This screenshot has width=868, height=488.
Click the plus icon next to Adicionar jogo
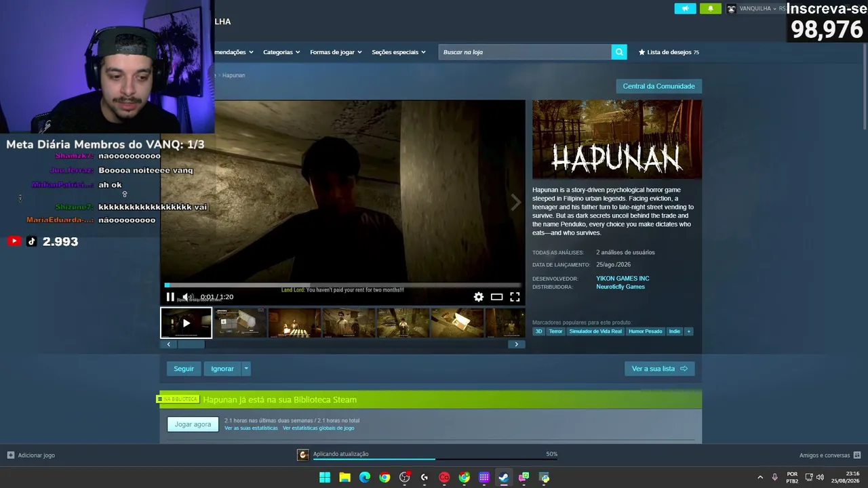(x=11, y=455)
